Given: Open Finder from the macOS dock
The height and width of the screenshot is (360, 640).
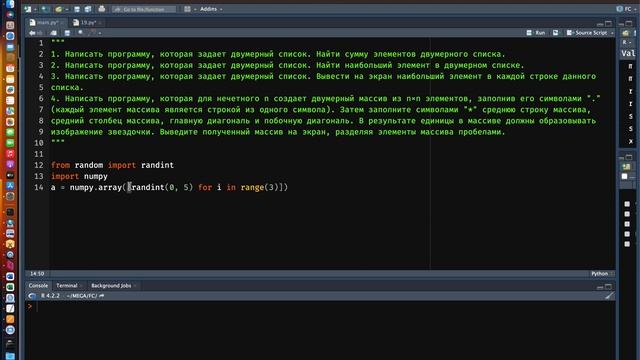Looking at the screenshot, I should (10, 4).
